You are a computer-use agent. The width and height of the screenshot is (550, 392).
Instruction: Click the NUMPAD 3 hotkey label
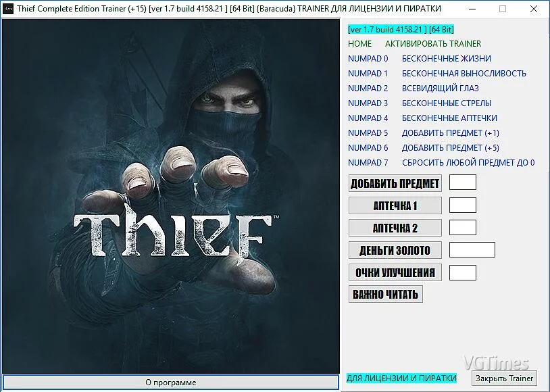pos(368,103)
